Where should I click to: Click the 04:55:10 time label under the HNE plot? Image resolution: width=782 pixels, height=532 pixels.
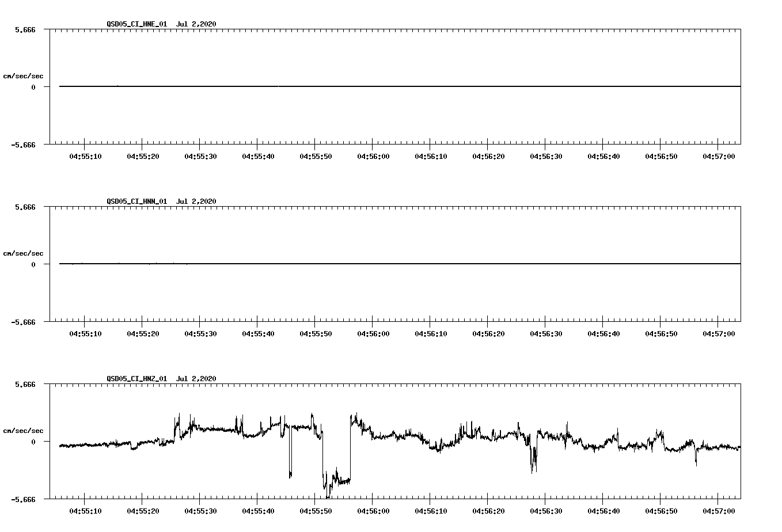pos(85,156)
